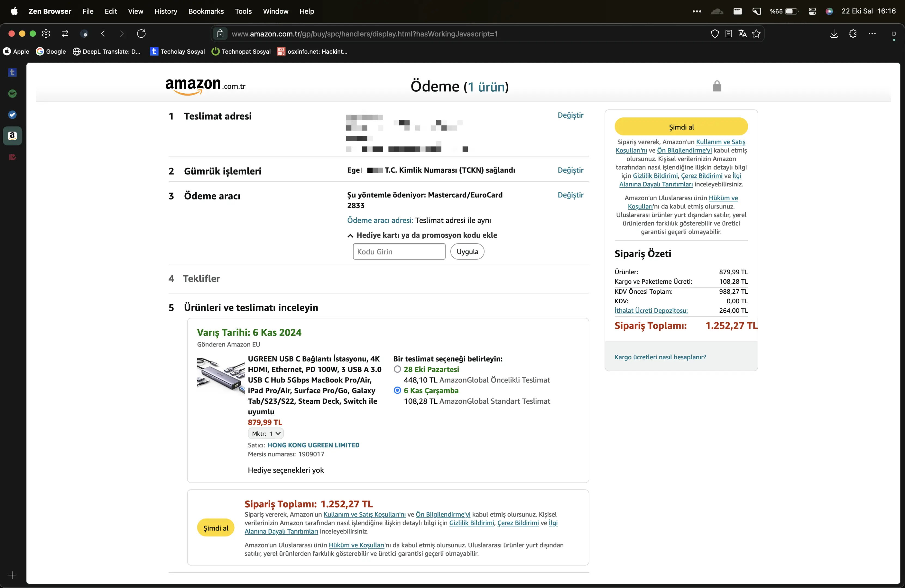Select the Amazon tab in sidebar
Screen dimensions: 905x588
click(x=13, y=136)
